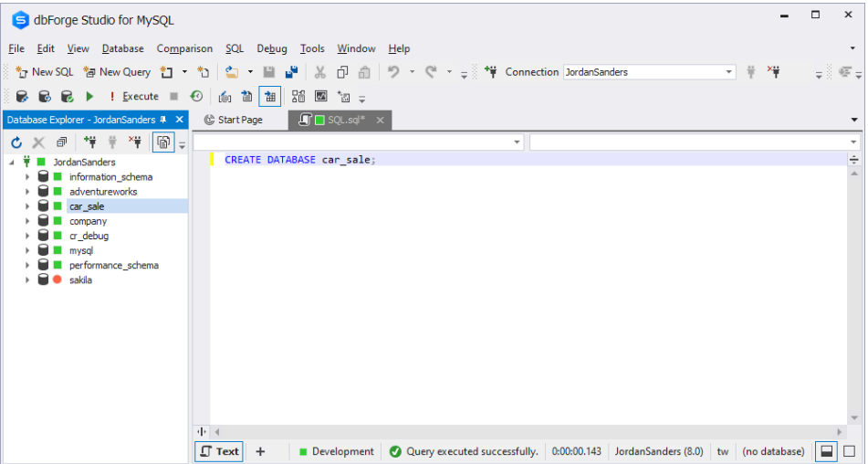
Task: Expand the car_sale database node
Action: click(x=27, y=206)
